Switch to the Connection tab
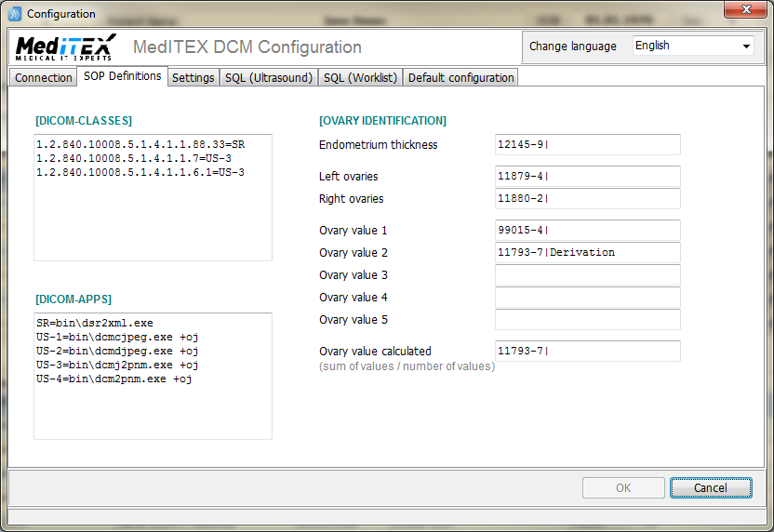The width and height of the screenshot is (774, 532). point(43,77)
